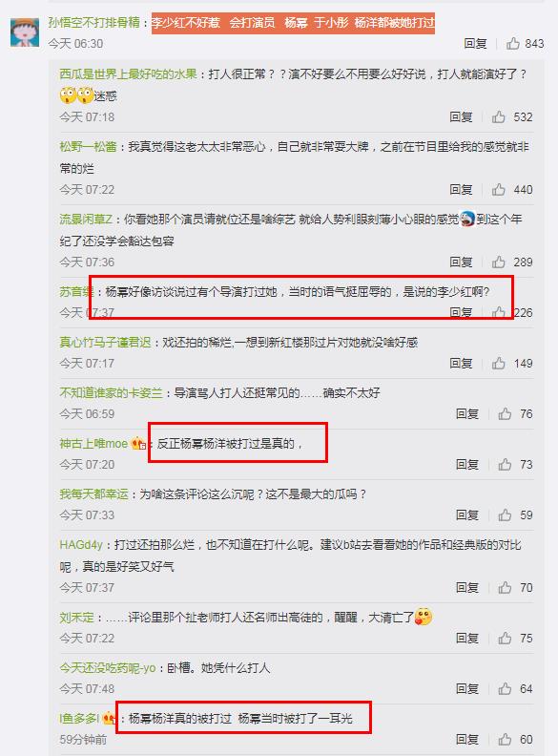Like the comment with 149 likes

click(498, 363)
